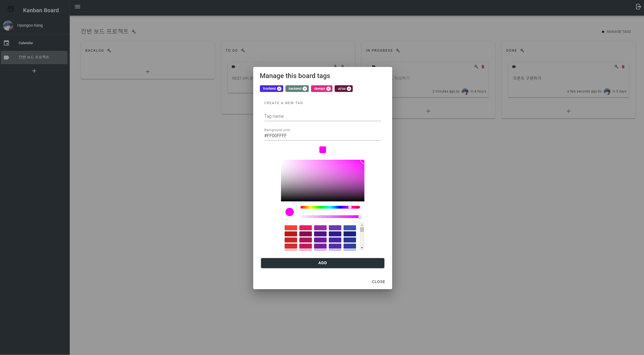The image size is (644, 355).
Task: Delete the devops tag with its x button
Action: [329, 88]
